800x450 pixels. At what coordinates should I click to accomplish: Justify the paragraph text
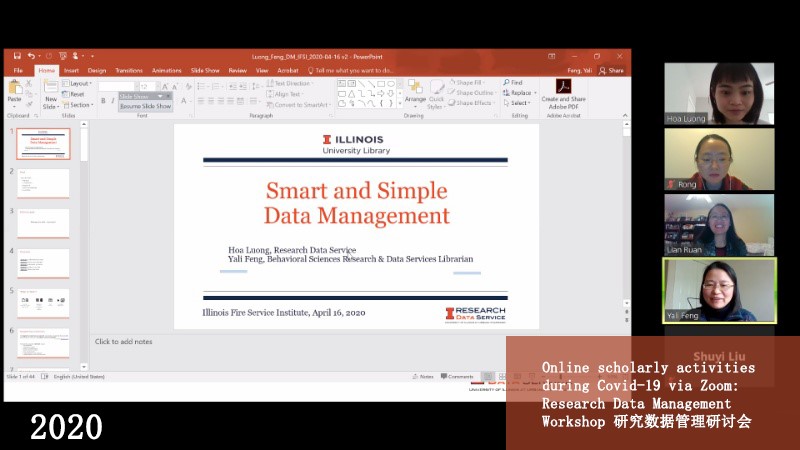point(230,101)
